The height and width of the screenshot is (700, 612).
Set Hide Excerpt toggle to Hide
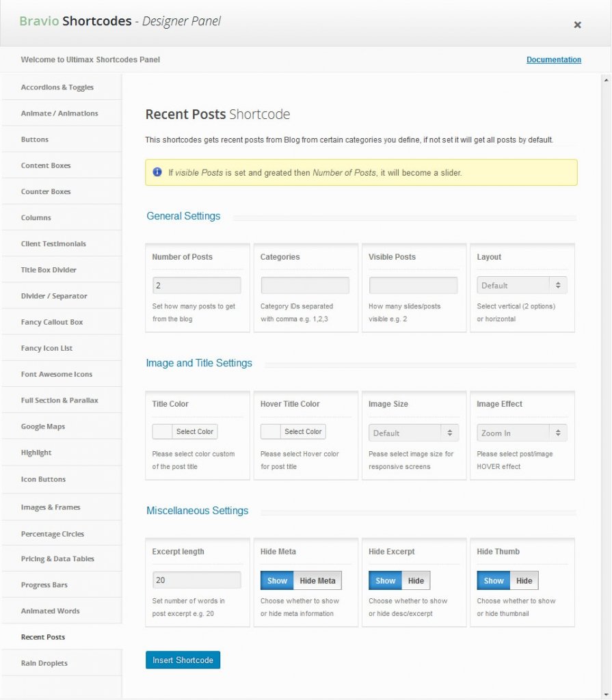(x=416, y=581)
